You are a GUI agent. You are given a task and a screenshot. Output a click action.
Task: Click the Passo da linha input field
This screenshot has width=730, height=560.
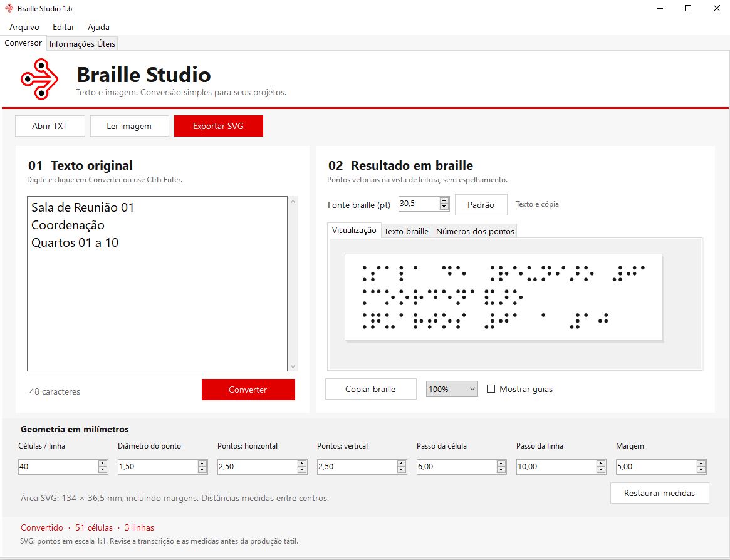click(556, 467)
